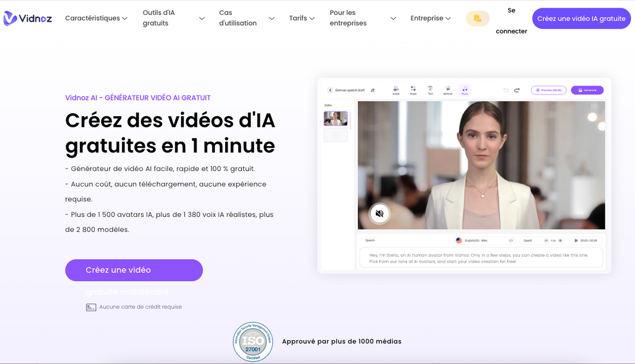Expand the Outils d'IA gratuits chevron
Viewport: 635px width, 364px height.
[202, 18]
